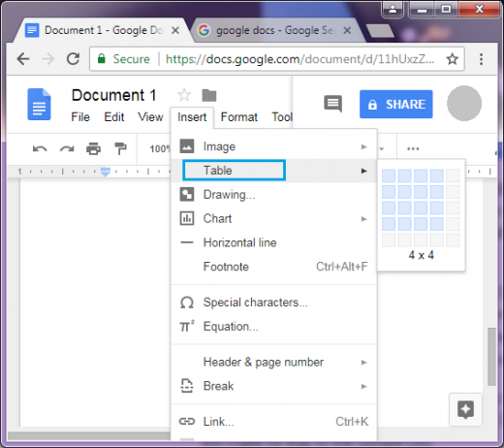Choose Image from the Insert menu
The height and width of the screenshot is (448, 504).
[x=273, y=146]
